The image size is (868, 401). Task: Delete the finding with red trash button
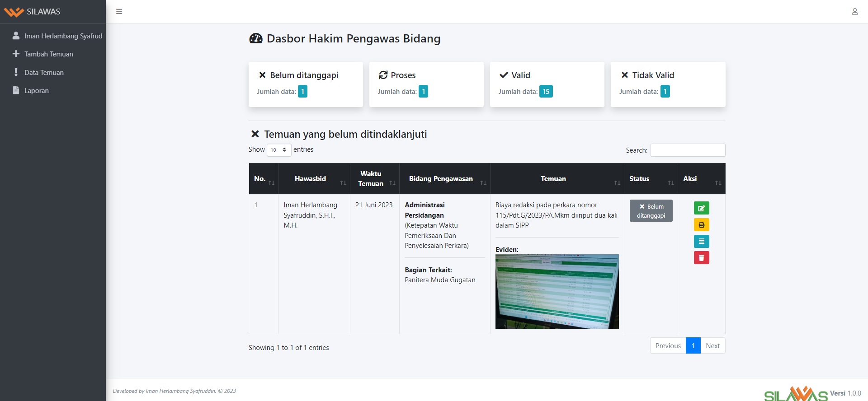701,258
